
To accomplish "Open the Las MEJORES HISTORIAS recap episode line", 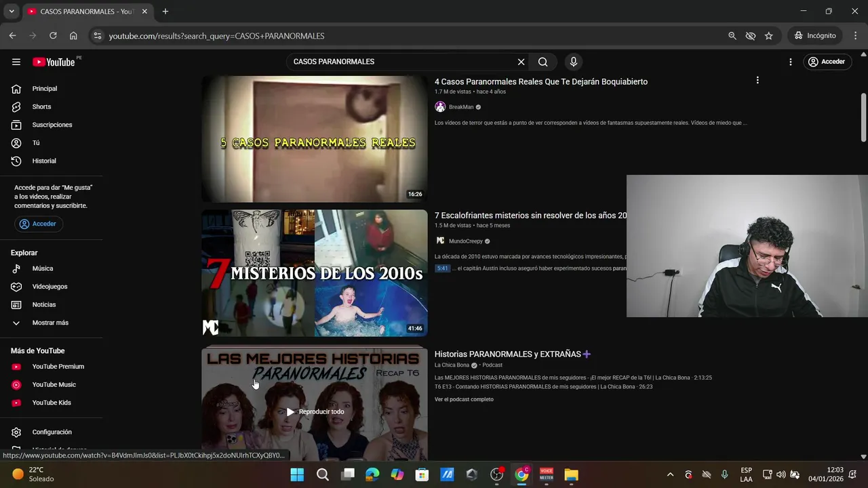I will (573, 378).
